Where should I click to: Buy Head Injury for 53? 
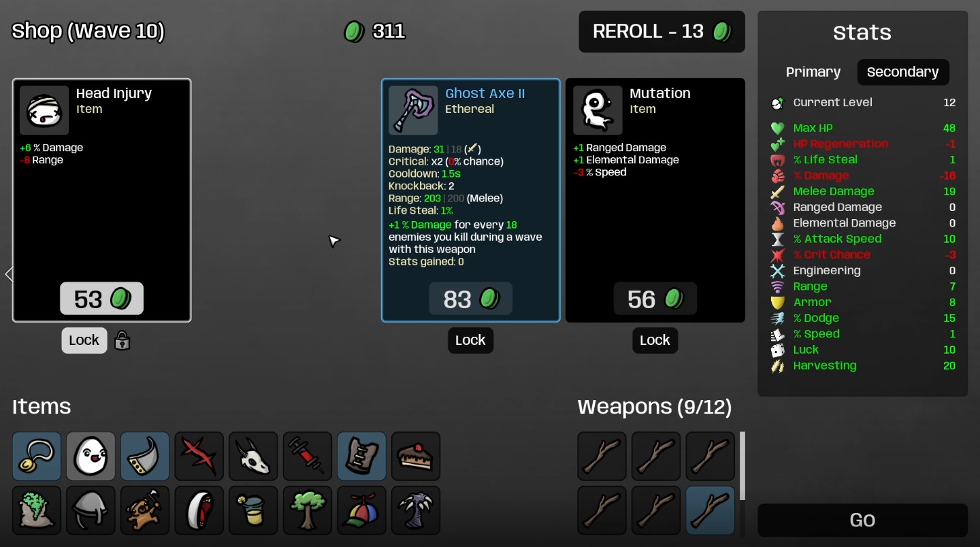click(x=101, y=299)
